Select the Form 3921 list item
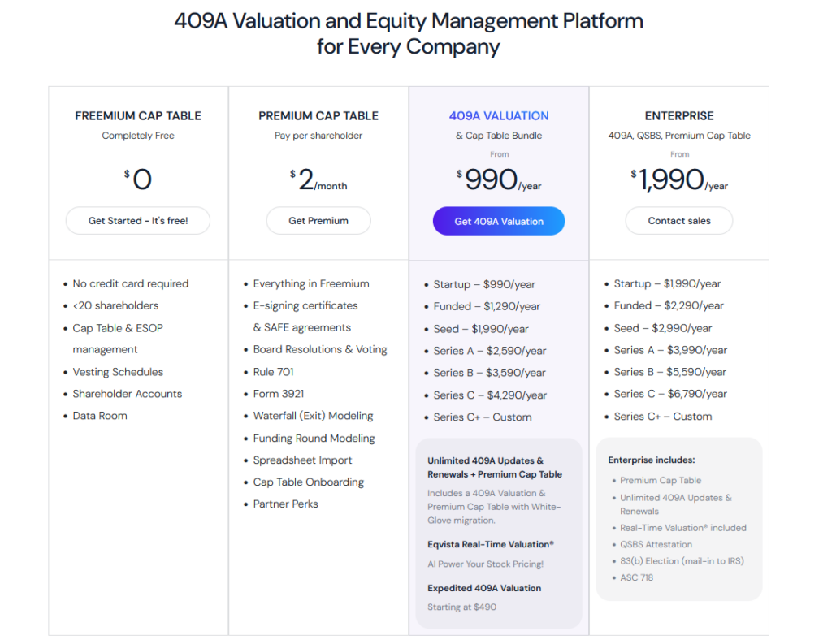Viewport: 832px width, 644px height. (x=277, y=394)
